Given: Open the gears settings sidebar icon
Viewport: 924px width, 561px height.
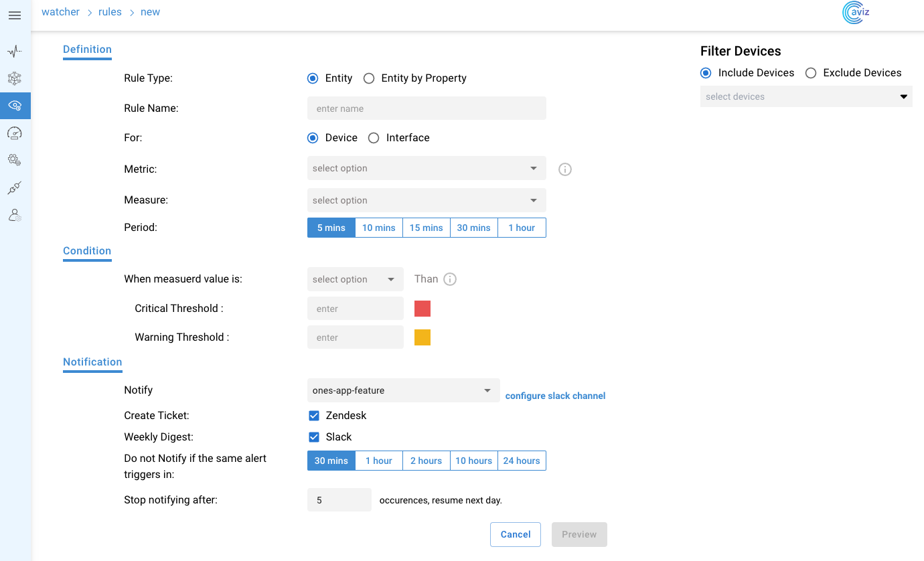Looking at the screenshot, I should pyautogui.click(x=15, y=160).
